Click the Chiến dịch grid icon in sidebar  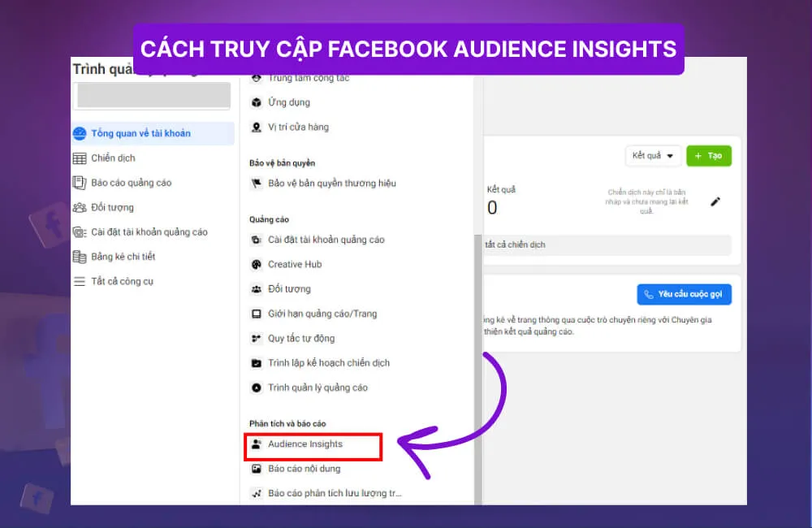click(x=82, y=158)
